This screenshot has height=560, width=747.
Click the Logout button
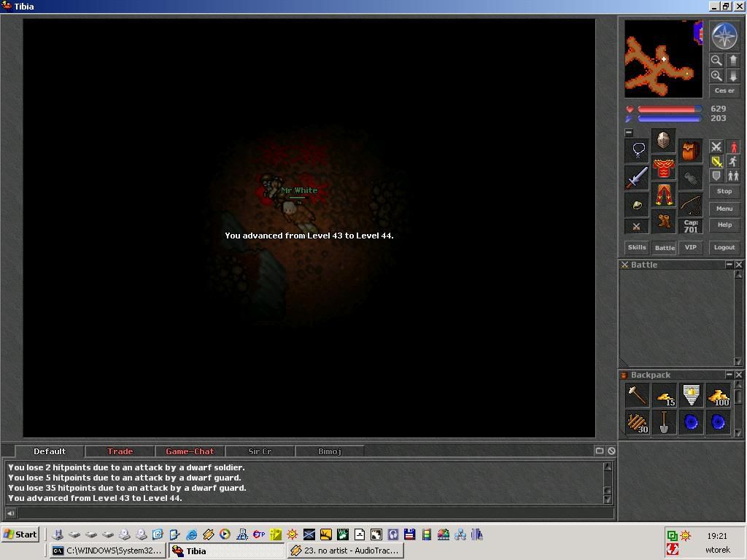click(724, 247)
